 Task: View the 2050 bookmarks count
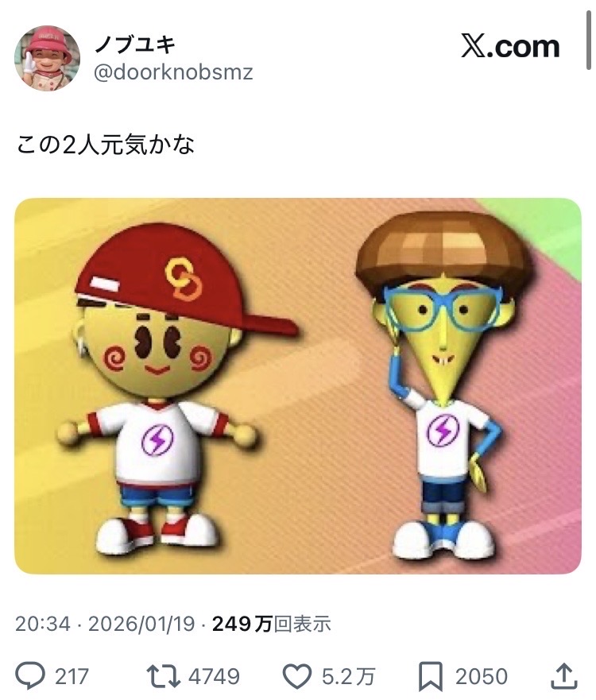point(482,677)
